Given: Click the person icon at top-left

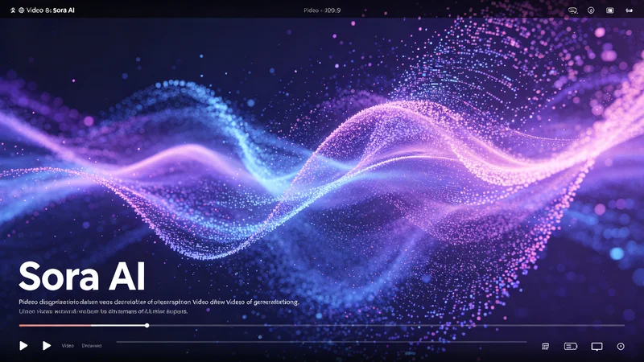Looking at the screenshot, I should tap(13, 10).
